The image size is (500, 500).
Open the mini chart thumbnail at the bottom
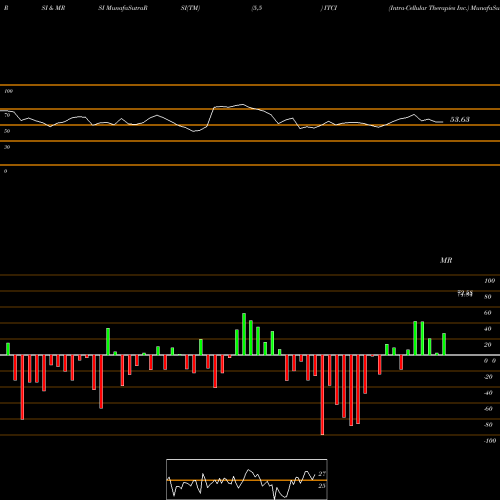click(x=247, y=479)
